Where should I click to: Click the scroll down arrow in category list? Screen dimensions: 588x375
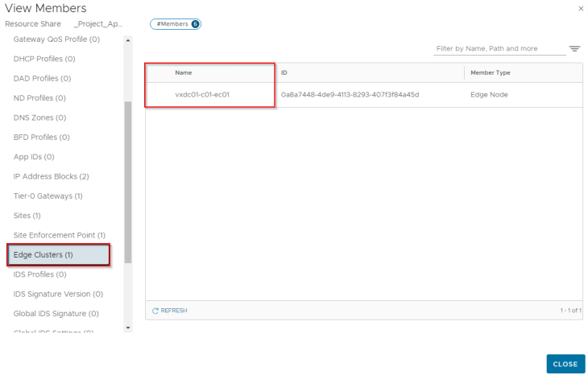[x=128, y=328]
